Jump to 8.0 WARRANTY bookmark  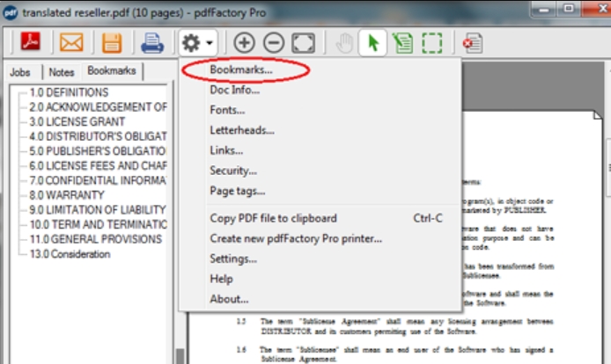67,195
